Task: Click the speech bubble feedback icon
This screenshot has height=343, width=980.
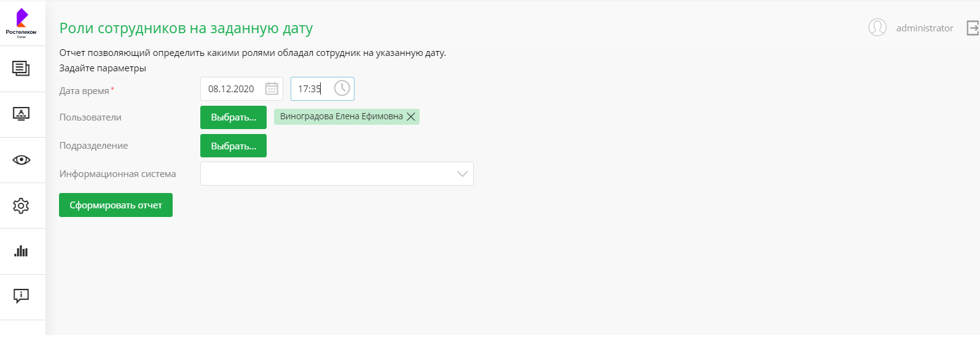Action: tap(21, 296)
